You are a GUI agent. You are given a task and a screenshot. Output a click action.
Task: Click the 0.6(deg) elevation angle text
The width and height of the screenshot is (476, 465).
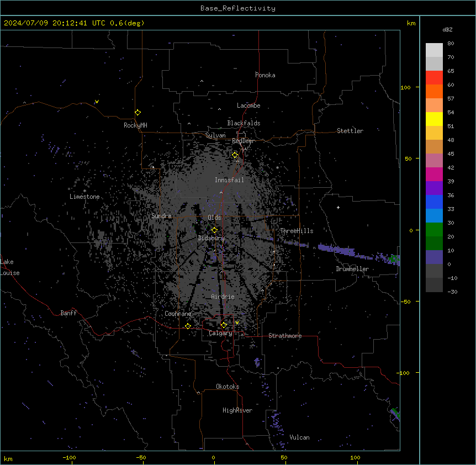127,23
